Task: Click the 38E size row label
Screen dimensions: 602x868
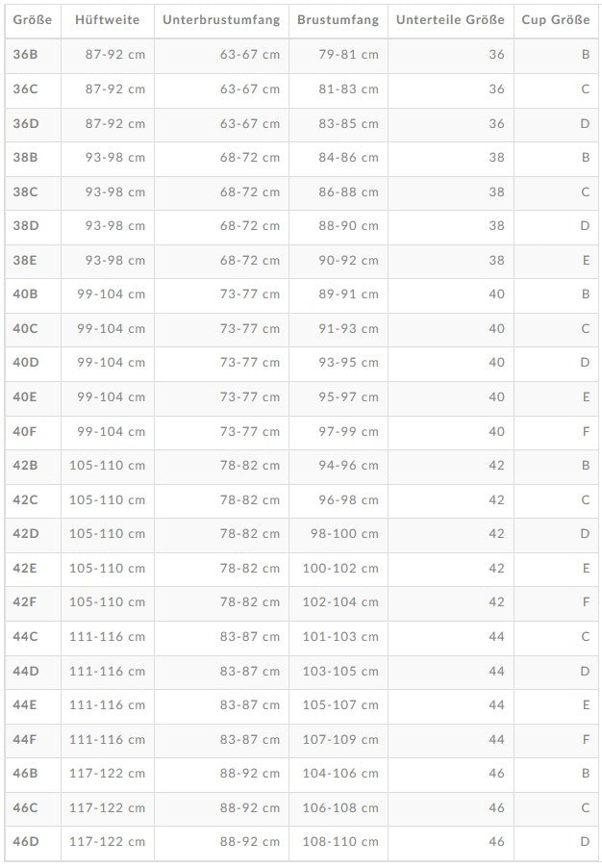Action: (x=26, y=260)
